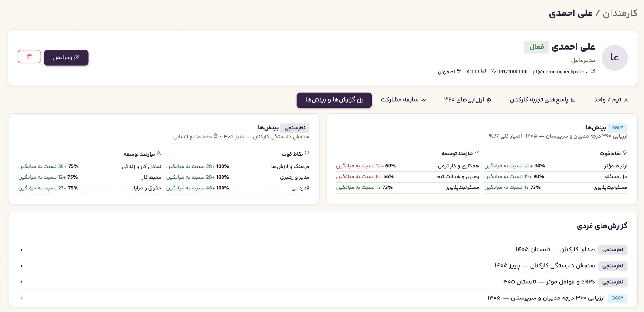
Task: Expand the eNPS و عوامل مؤثر report chevron
Action: (x=21, y=282)
